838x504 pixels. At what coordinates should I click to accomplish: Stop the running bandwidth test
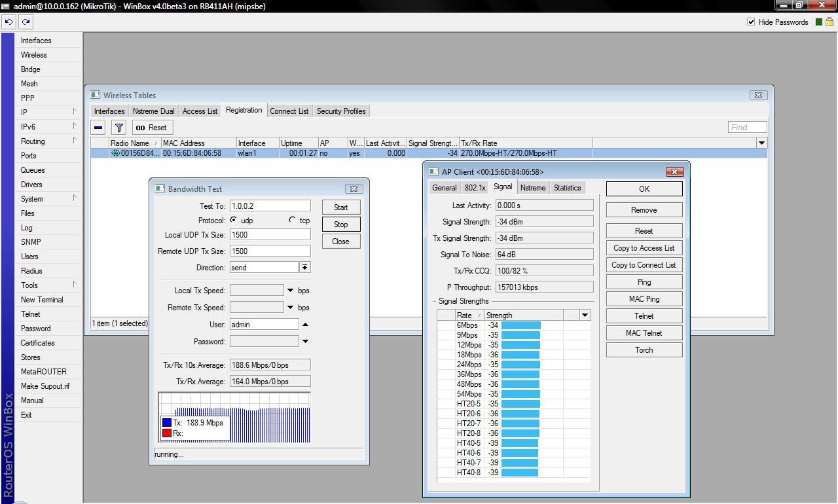pos(340,225)
